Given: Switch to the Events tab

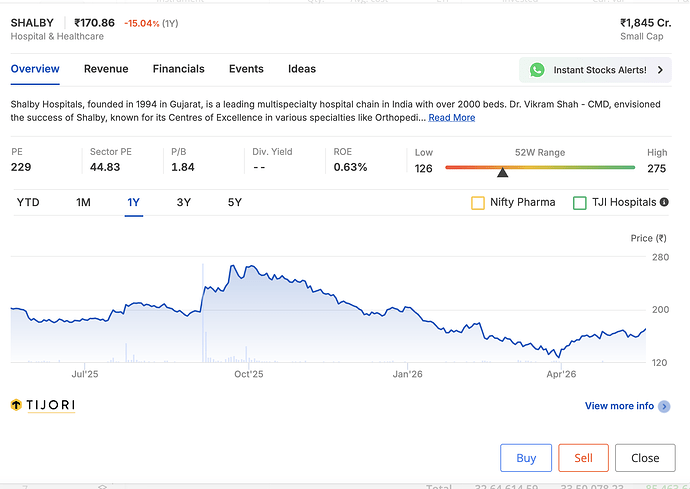Looking at the screenshot, I should (246, 69).
